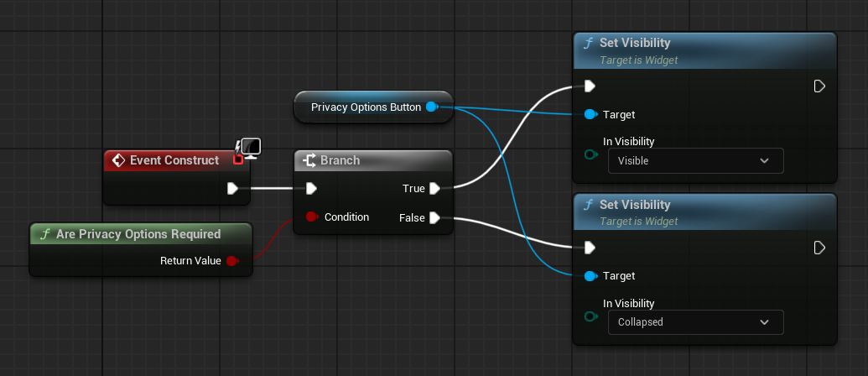Click the Return Value boolean output pin
The image size is (868, 376).
(x=231, y=261)
